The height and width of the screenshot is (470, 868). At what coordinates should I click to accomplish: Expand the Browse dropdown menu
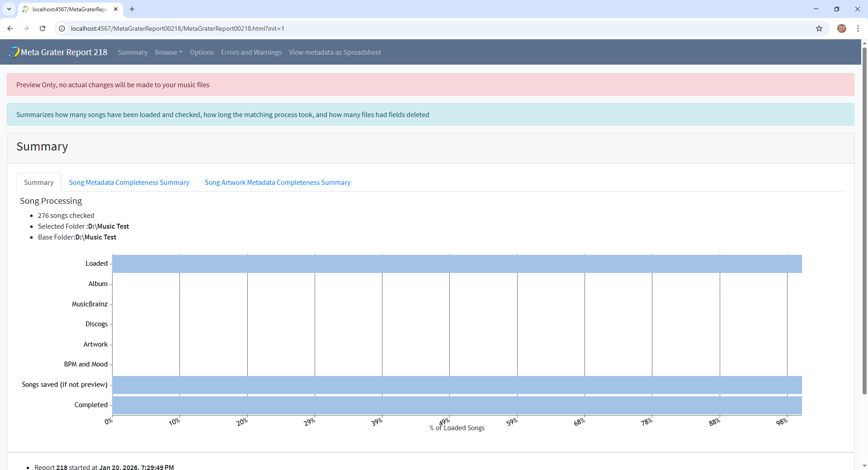168,52
